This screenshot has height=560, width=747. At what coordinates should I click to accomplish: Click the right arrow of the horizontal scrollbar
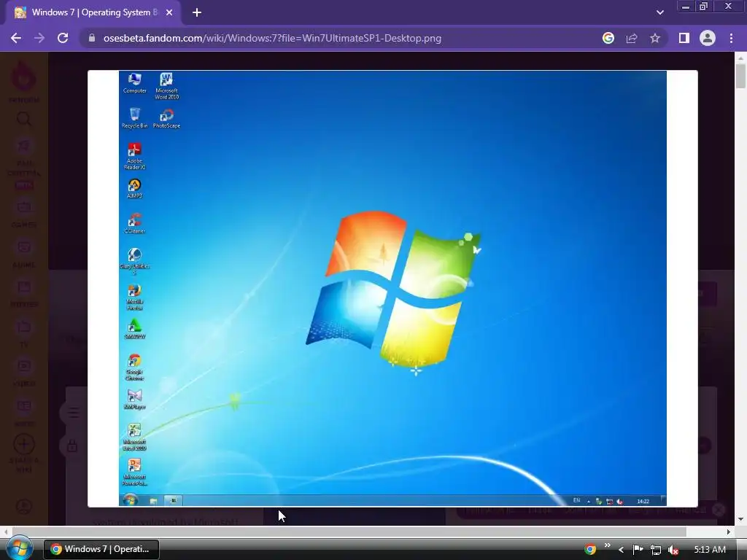729,532
